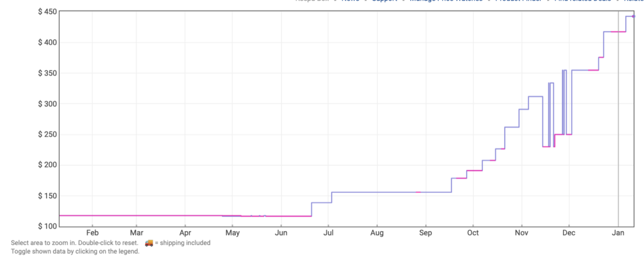Image resolution: width=644 pixels, height=260 pixels.
Task: Click the "$ 350" y-axis label
Action: pos(46,73)
